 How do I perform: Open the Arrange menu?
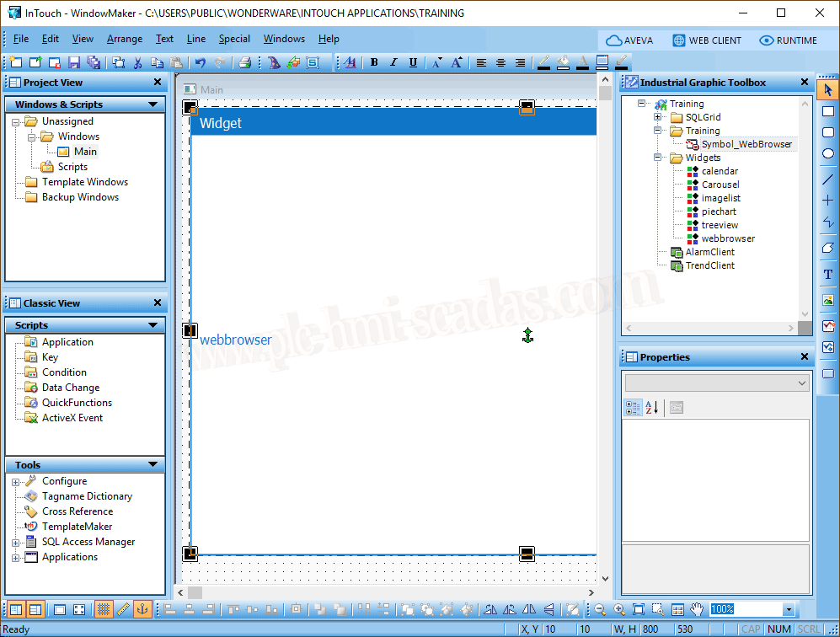click(124, 39)
